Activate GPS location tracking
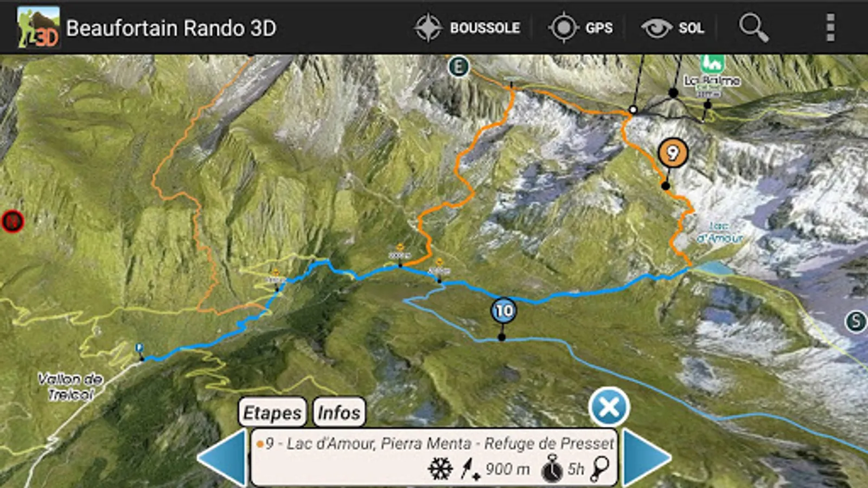 (580, 27)
